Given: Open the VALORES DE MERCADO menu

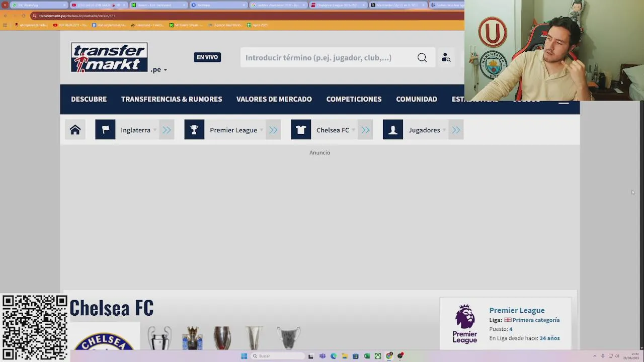Looking at the screenshot, I should [x=274, y=99].
